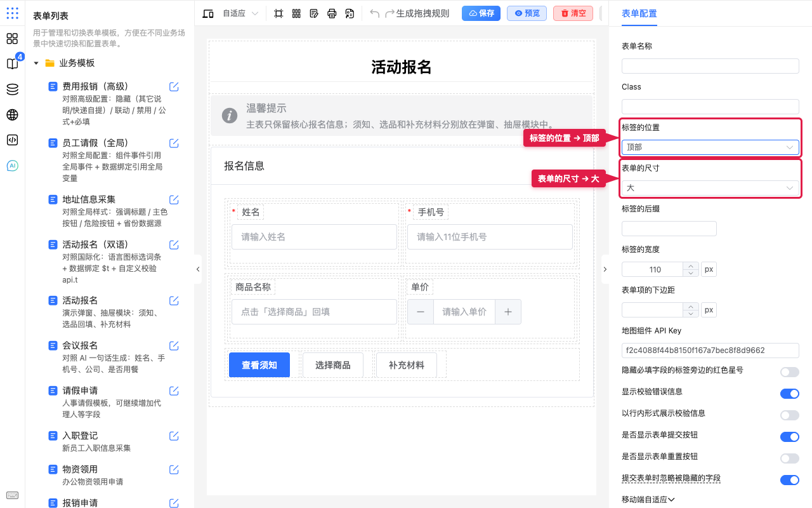Screen dimensions: 812x508
Task: Undo the last action
Action: point(374,13)
